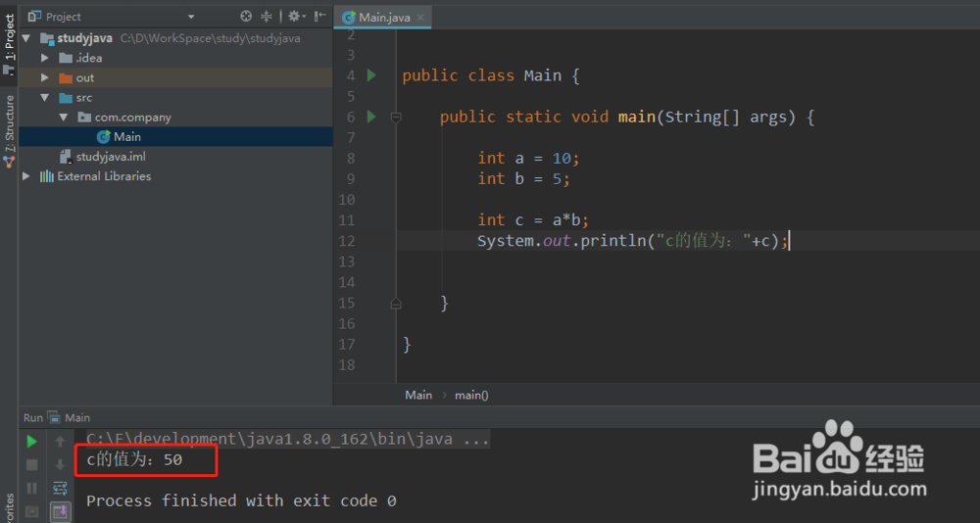Select the out folder row
The height and width of the screenshot is (523, 980).
[x=175, y=78]
